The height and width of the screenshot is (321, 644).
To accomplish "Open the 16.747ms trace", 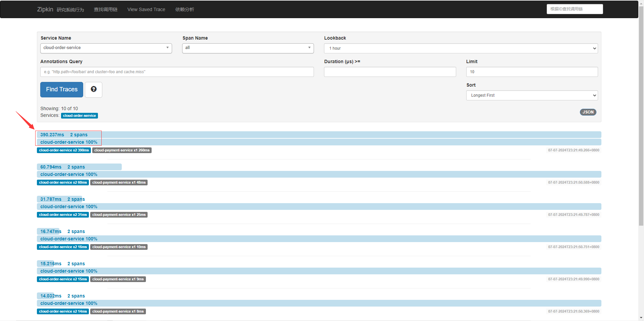I will click(319, 235).
